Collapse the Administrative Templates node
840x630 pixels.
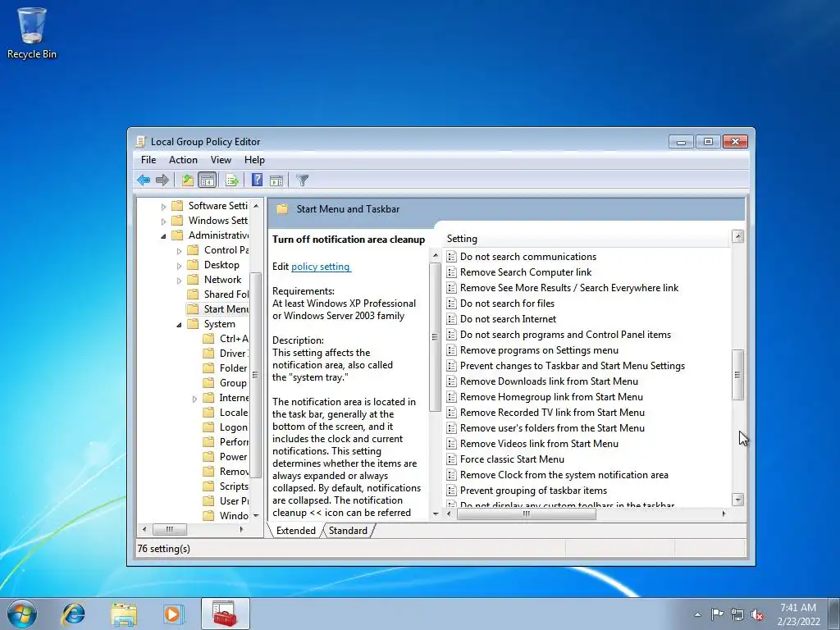[163, 235]
